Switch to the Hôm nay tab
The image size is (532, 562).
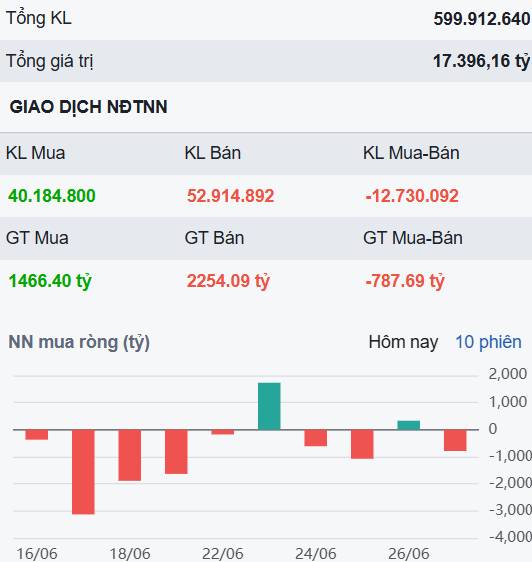[x=403, y=342]
